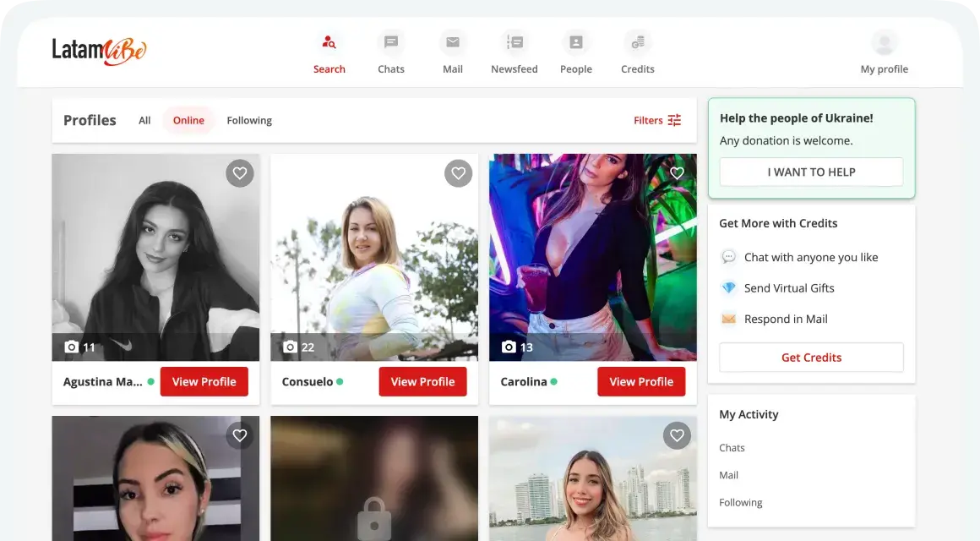Open the Search navigation icon

329,43
